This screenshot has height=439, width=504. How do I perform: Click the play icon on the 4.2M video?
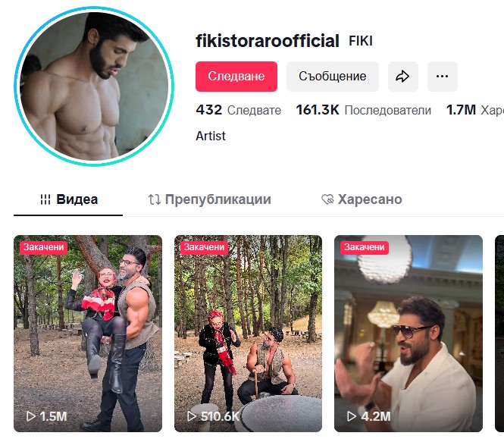coord(352,416)
